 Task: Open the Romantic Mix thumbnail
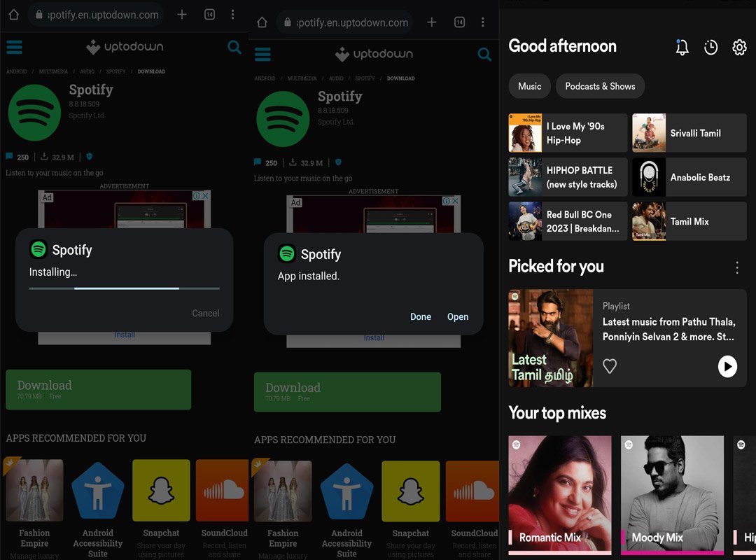coord(560,496)
